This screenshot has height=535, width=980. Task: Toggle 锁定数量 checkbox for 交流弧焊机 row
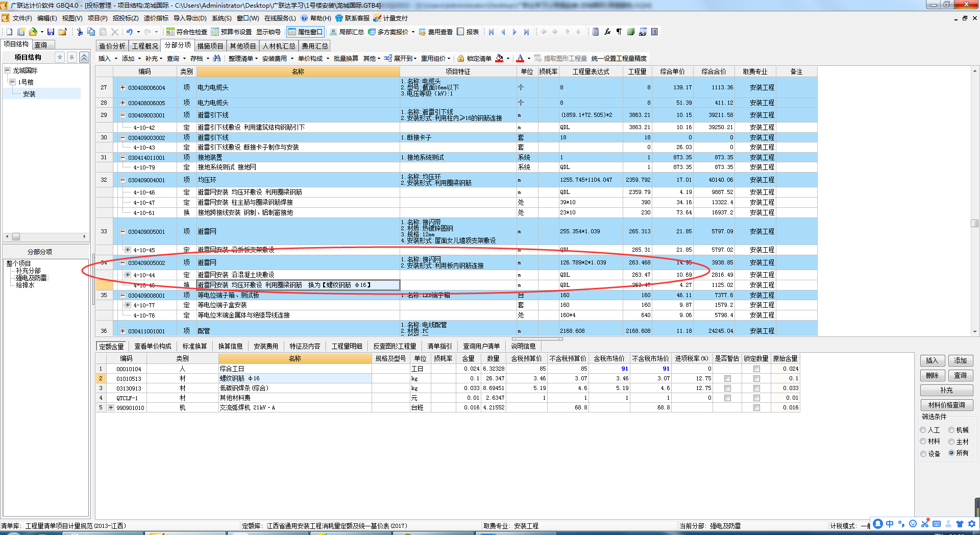pyautogui.click(x=756, y=407)
